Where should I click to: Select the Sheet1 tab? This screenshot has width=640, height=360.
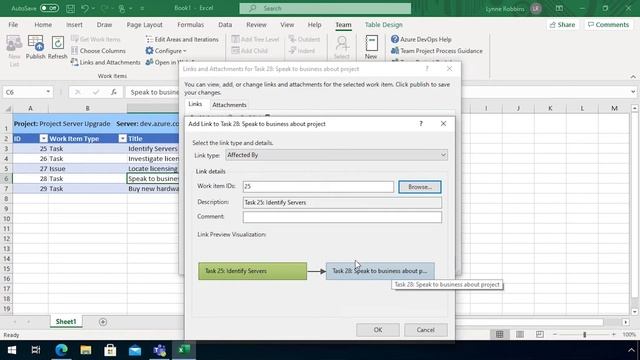pyautogui.click(x=66, y=322)
